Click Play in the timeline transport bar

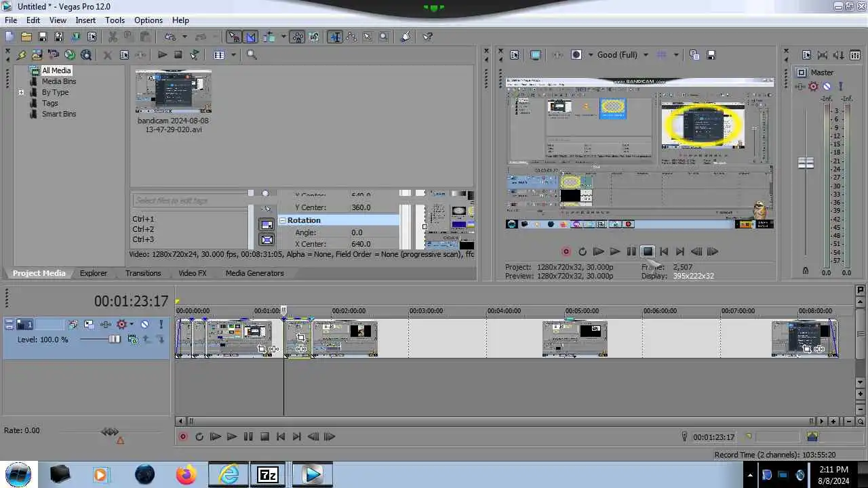pos(231,437)
